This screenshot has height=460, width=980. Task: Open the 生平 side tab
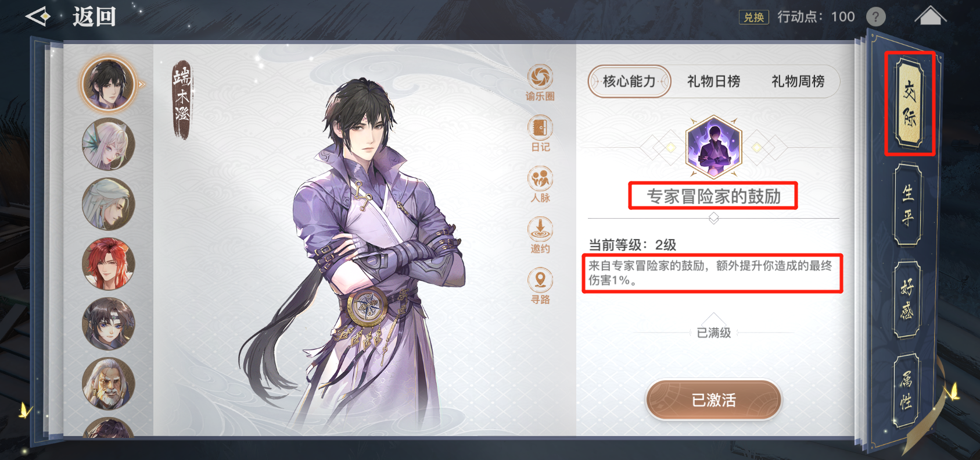(907, 205)
